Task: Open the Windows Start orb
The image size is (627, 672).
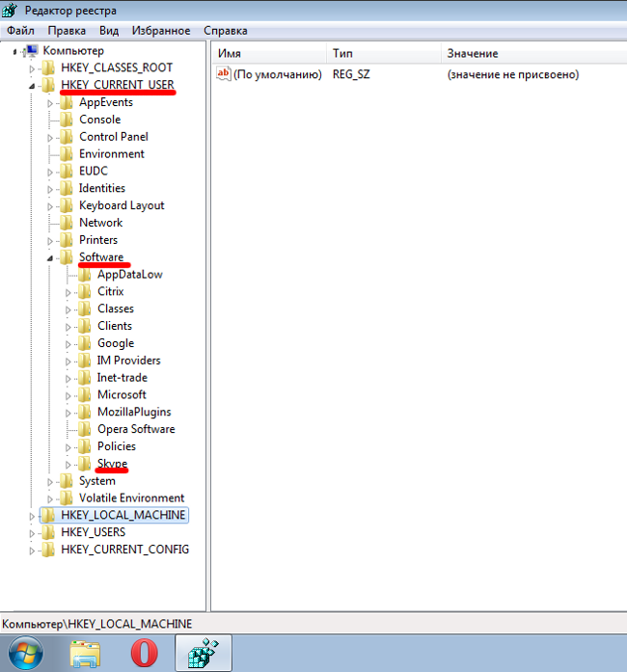Action: click(x=26, y=654)
